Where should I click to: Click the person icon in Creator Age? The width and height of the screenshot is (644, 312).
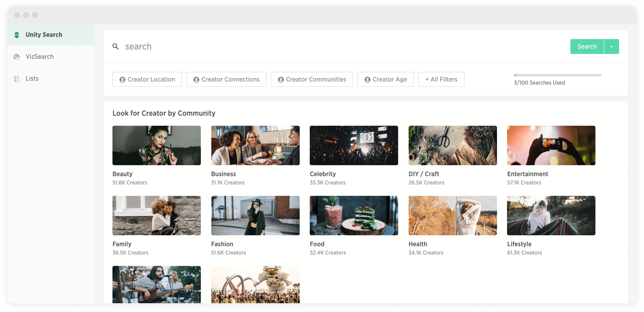click(x=368, y=80)
